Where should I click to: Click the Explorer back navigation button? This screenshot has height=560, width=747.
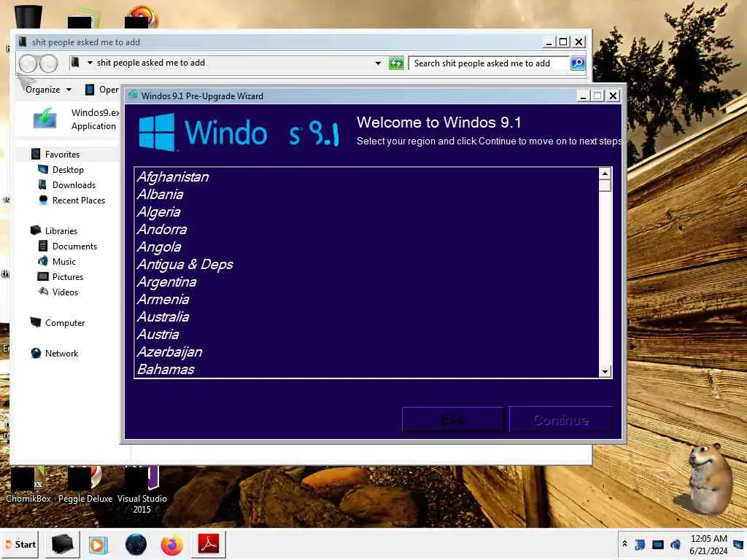point(28,63)
